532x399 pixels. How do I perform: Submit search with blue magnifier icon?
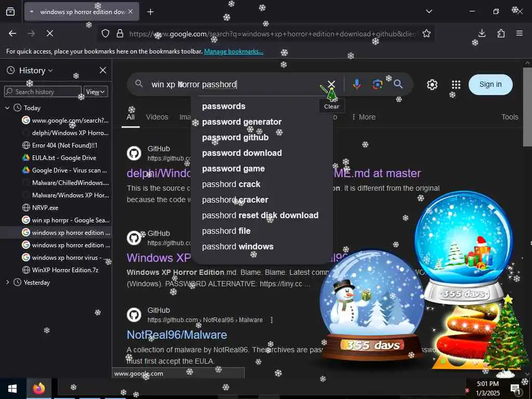398,84
